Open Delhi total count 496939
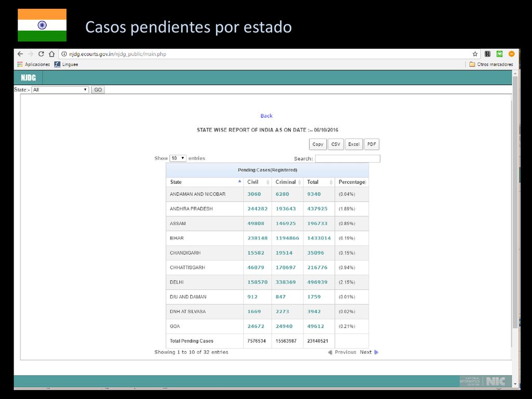 pyautogui.click(x=317, y=282)
